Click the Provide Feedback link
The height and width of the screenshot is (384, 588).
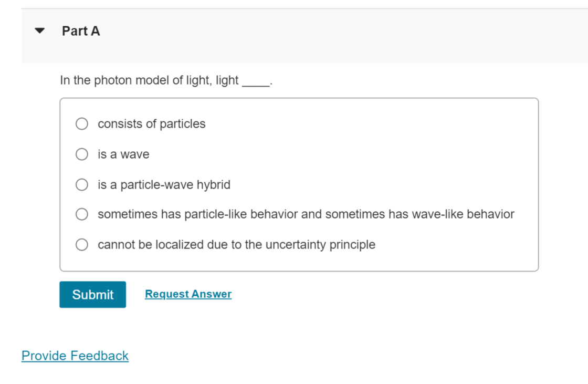75,356
